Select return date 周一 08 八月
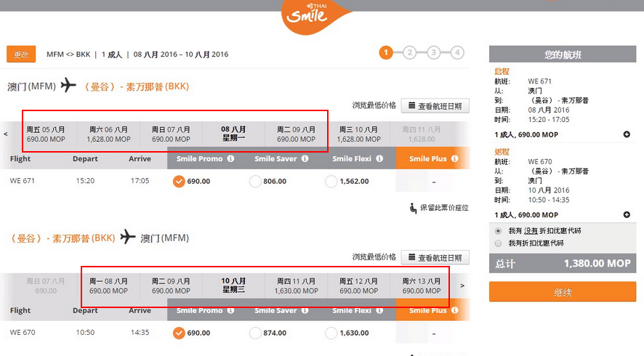Screen dimensions: 644x356 click(x=108, y=286)
